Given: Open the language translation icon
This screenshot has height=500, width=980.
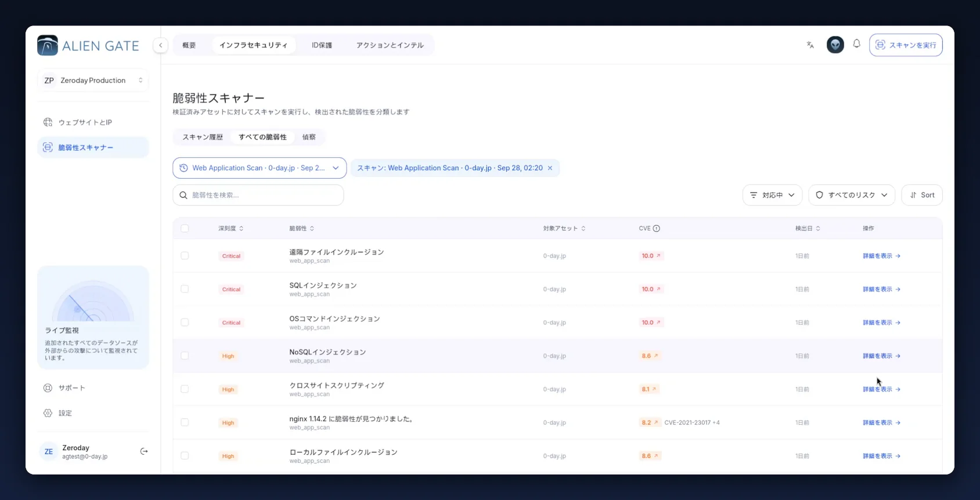Looking at the screenshot, I should click(810, 45).
